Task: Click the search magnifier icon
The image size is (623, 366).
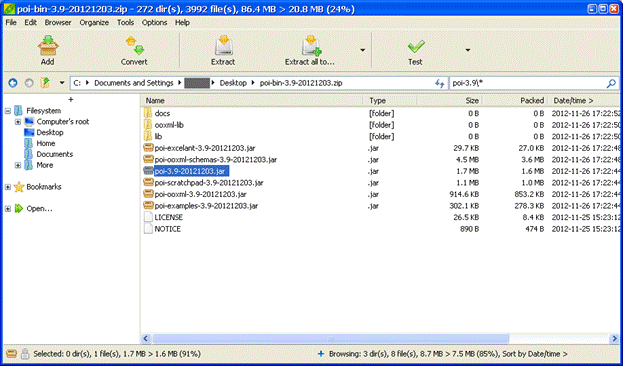Action: (611, 83)
